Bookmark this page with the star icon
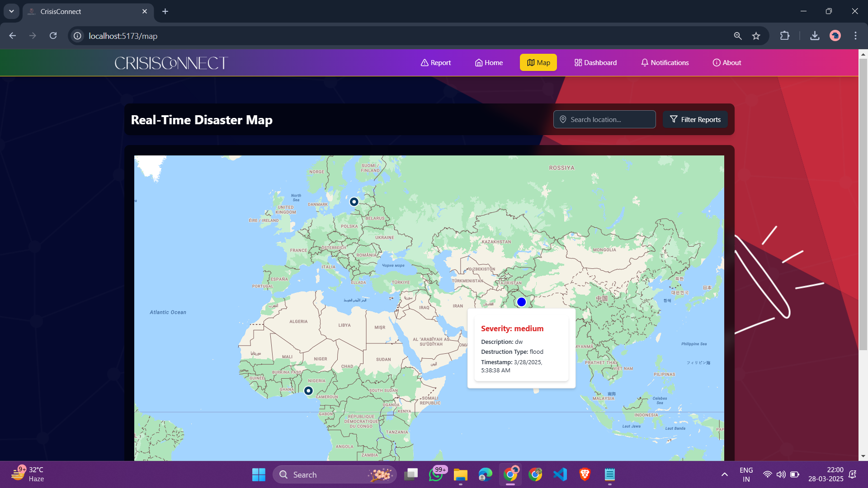Viewport: 868px width, 488px height. click(x=756, y=36)
